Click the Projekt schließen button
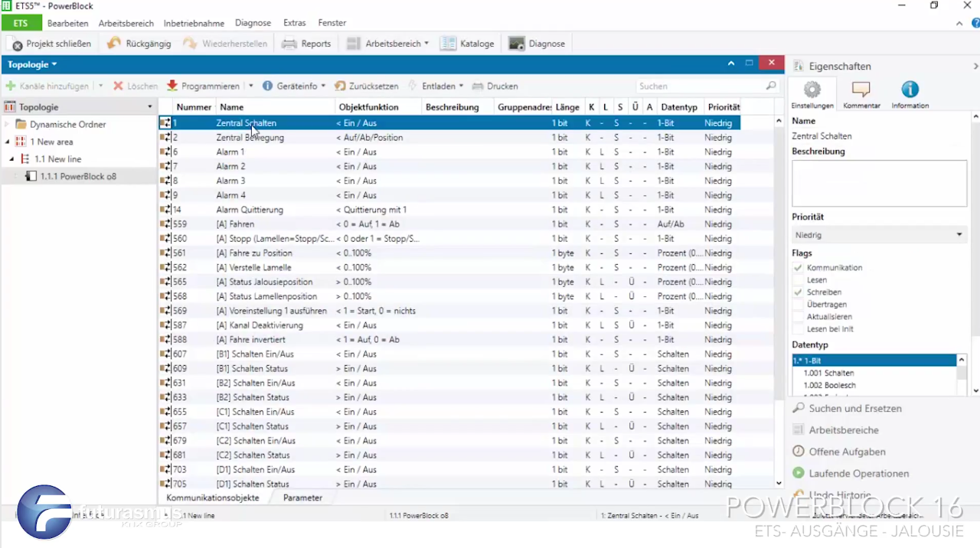 (x=51, y=44)
